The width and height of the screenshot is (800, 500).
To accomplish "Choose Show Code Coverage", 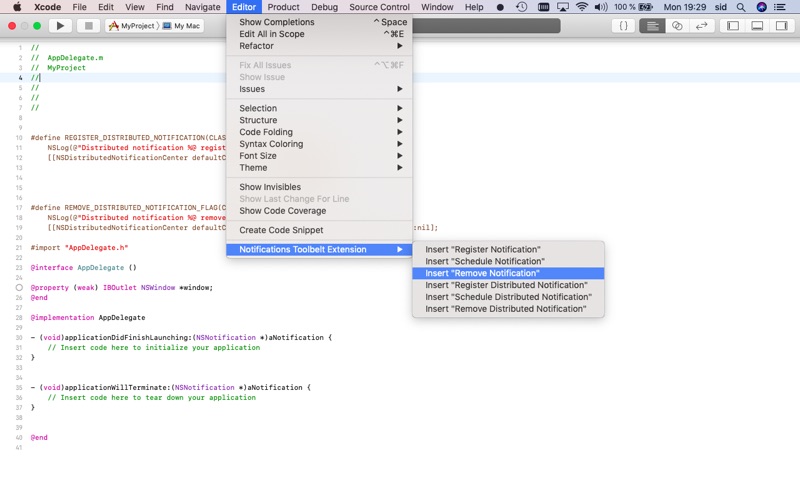I will [x=319, y=211].
